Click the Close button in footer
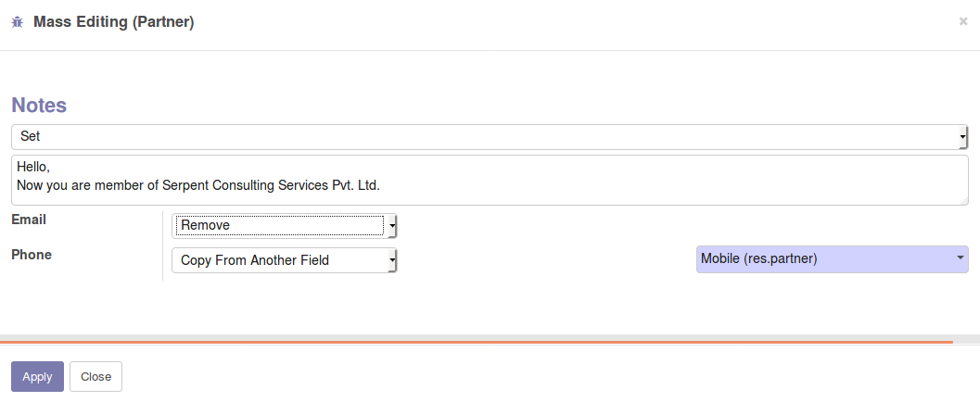The image size is (980, 402). (x=95, y=376)
